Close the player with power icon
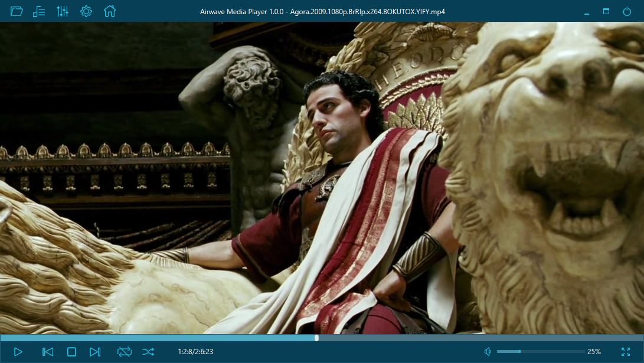This screenshot has width=644, height=363. click(x=627, y=11)
